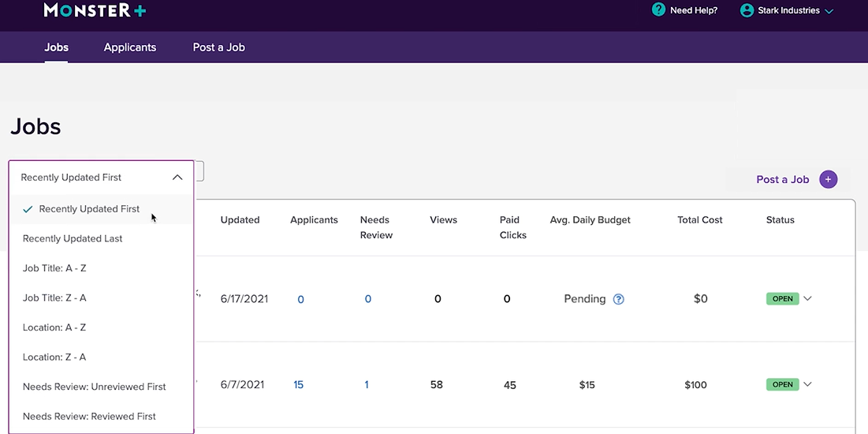
Task: Choose Recently Updated Last sort option
Action: click(x=73, y=238)
